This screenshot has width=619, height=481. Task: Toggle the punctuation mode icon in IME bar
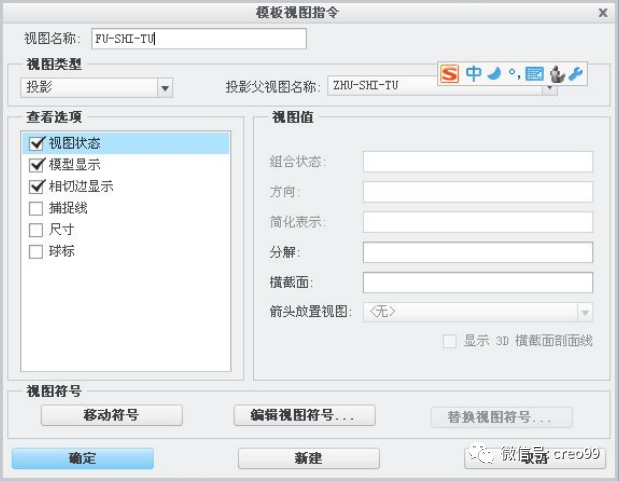point(512,73)
